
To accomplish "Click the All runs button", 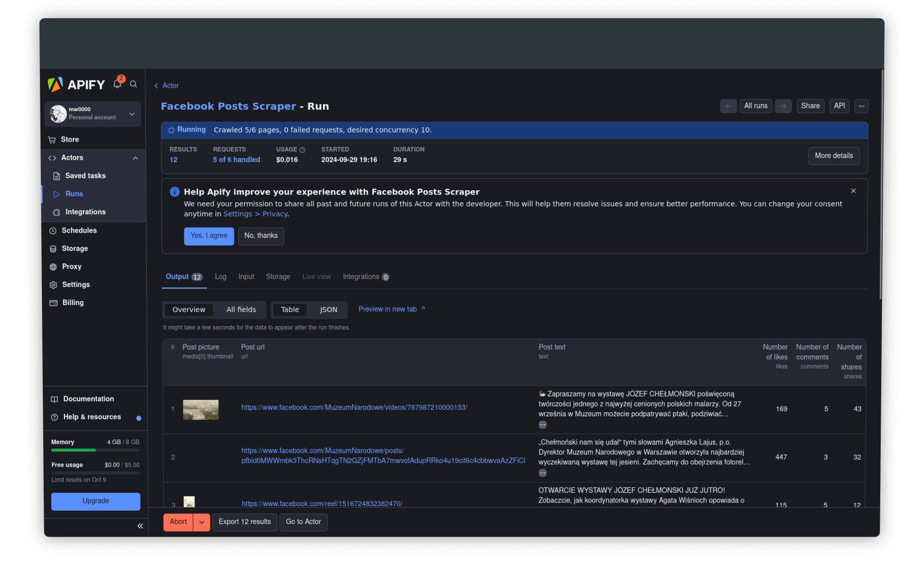I will [756, 106].
